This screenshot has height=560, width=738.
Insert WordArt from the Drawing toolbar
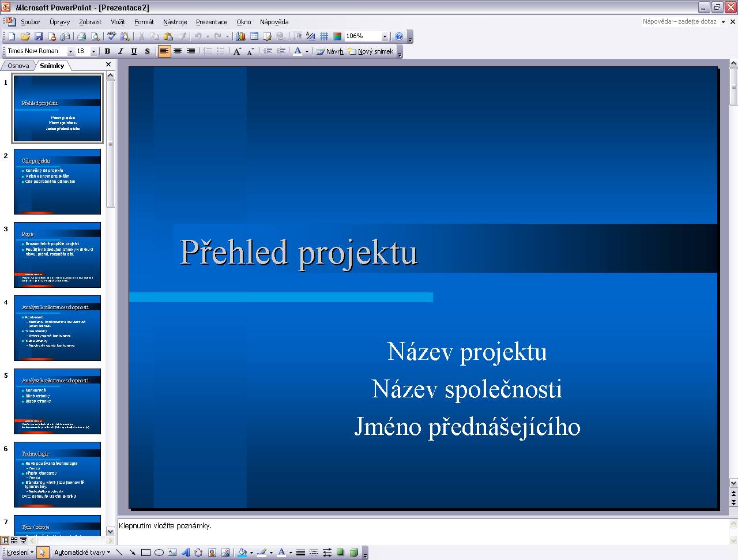[x=186, y=552]
